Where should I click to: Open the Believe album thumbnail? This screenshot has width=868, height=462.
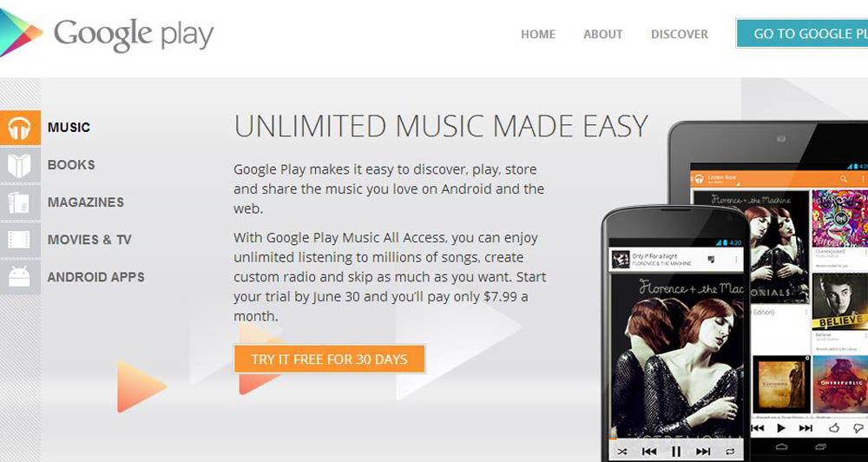[x=839, y=301]
